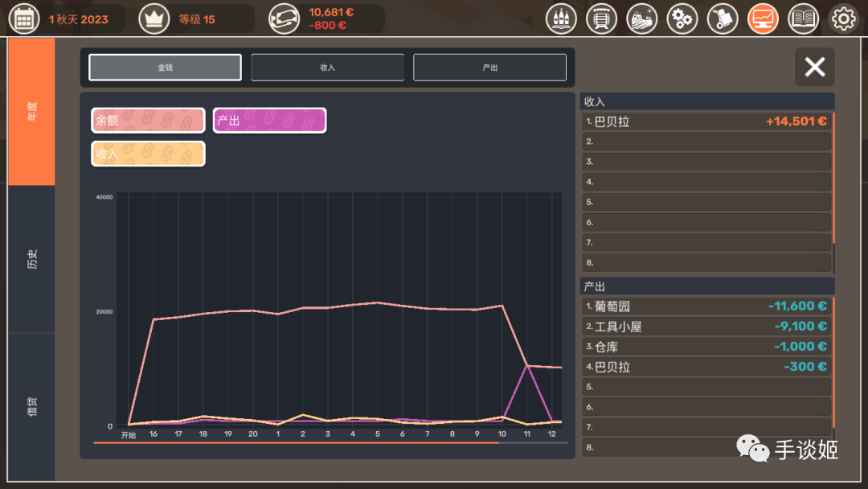Screen dimensions: 868x489
Task: Toggle the 产出 chart line
Action: [269, 120]
